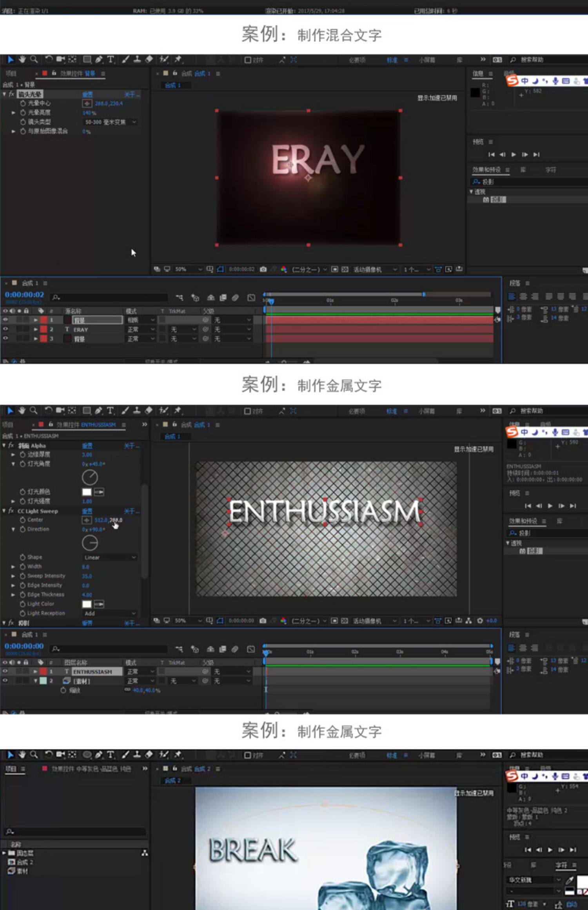This screenshot has width=588, height=910.
Task: Open the Shape dropdown showing Linear
Action: point(110,557)
